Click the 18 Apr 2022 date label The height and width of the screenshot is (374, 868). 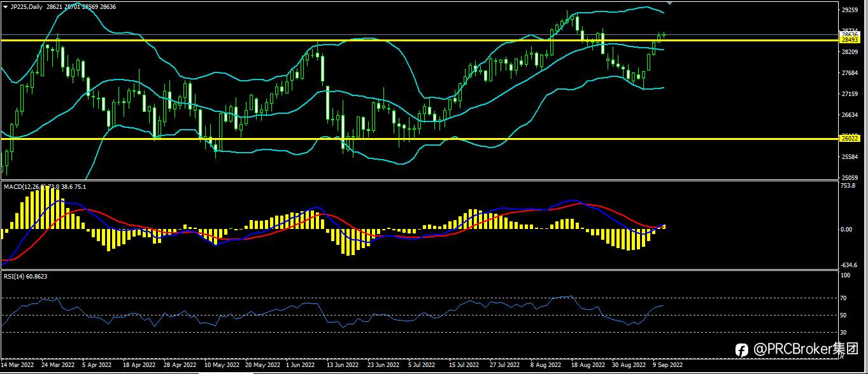click(x=139, y=366)
